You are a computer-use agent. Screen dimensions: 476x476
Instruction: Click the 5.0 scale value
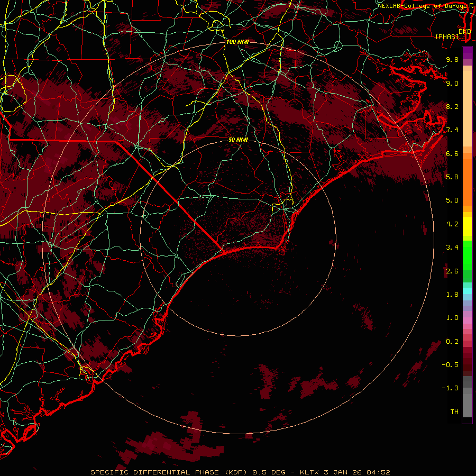coord(452,200)
